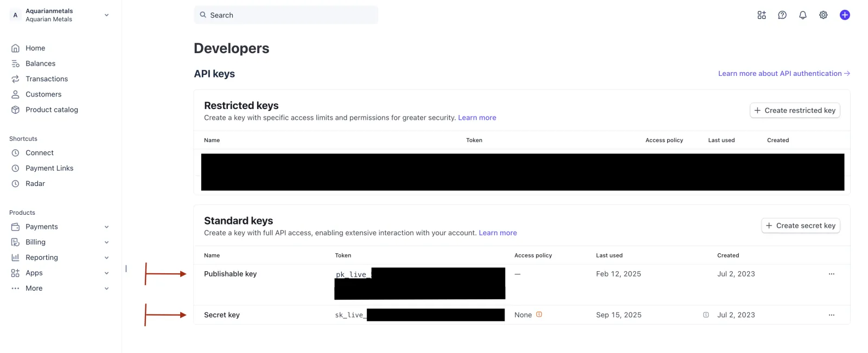This screenshot has width=868, height=353.
Task: Click the sk_live_ token text
Action: [350, 315]
